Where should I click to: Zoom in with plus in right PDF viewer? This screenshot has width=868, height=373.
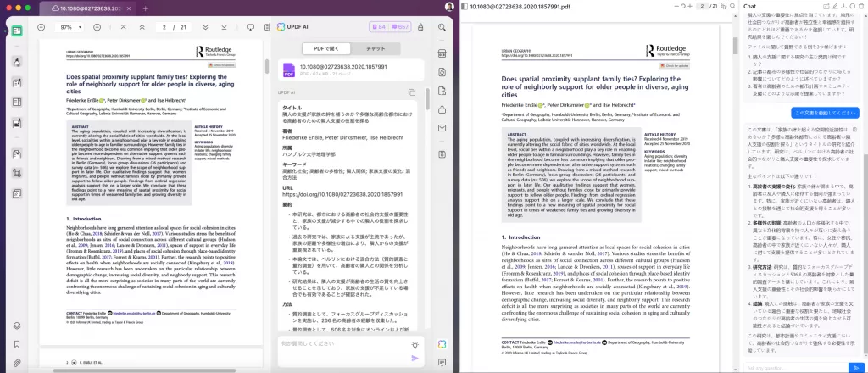(690, 6)
